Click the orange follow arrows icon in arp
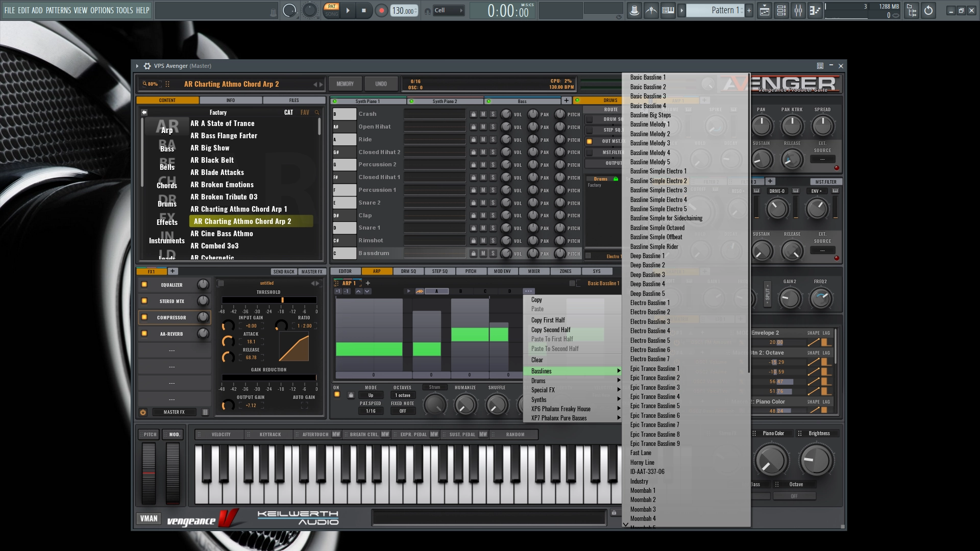The width and height of the screenshot is (980, 551). pyautogui.click(x=420, y=291)
